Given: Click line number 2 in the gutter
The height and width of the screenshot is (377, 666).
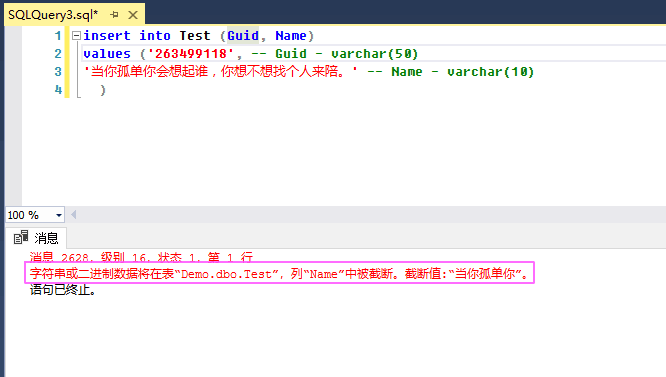Looking at the screenshot, I should [x=58, y=54].
